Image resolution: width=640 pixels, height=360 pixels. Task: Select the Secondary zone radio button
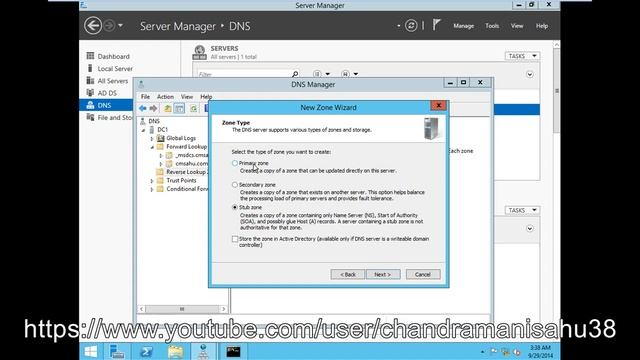235,185
